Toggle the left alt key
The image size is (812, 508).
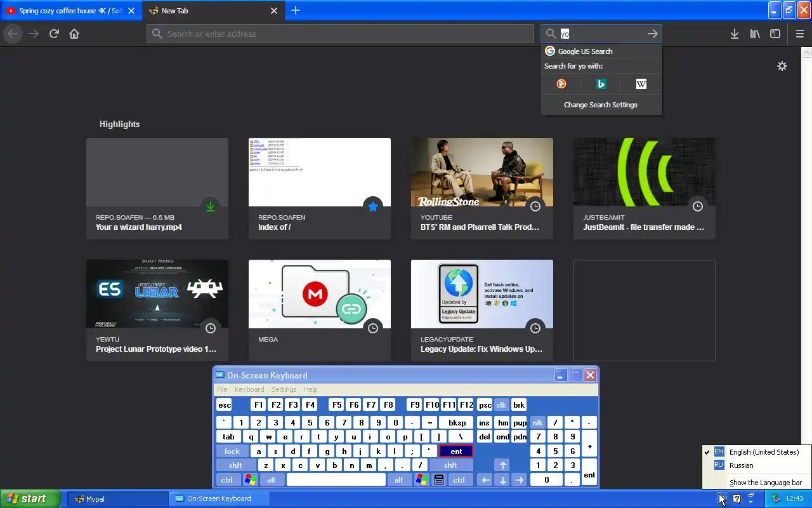272,480
